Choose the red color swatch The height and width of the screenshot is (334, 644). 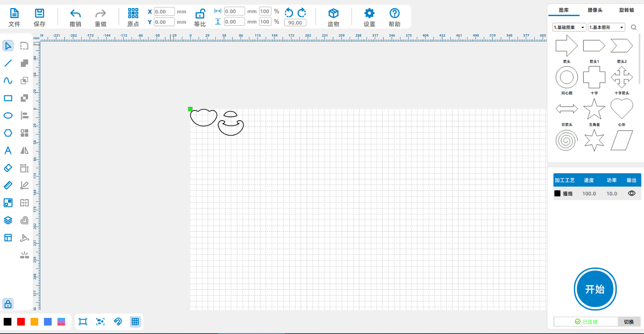pyautogui.click(x=21, y=322)
